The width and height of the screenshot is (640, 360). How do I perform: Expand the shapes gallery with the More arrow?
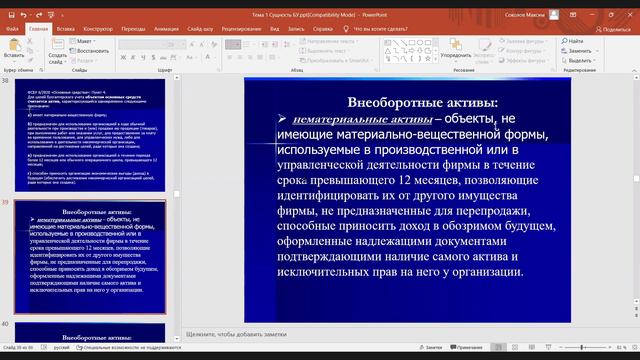pos(436,59)
